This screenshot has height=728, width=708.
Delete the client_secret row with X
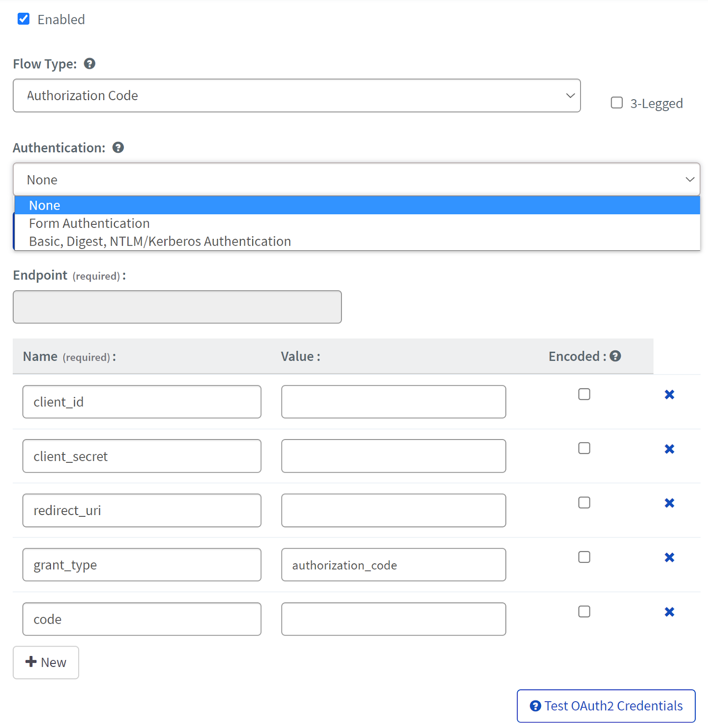click(669, 449)
